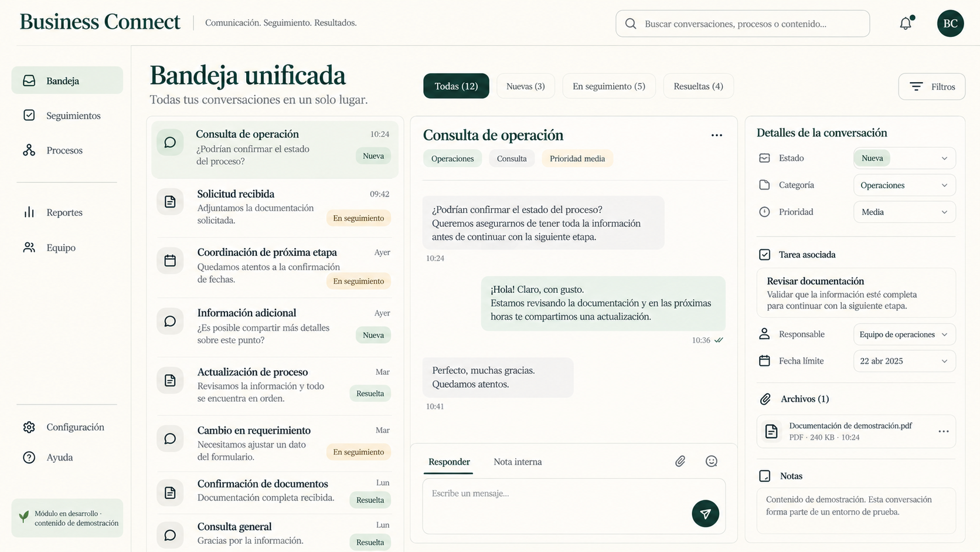Screen dimensions: 980x552
Task: Attach a file with the paperclip icon
Action: click(x=680, y=462)
